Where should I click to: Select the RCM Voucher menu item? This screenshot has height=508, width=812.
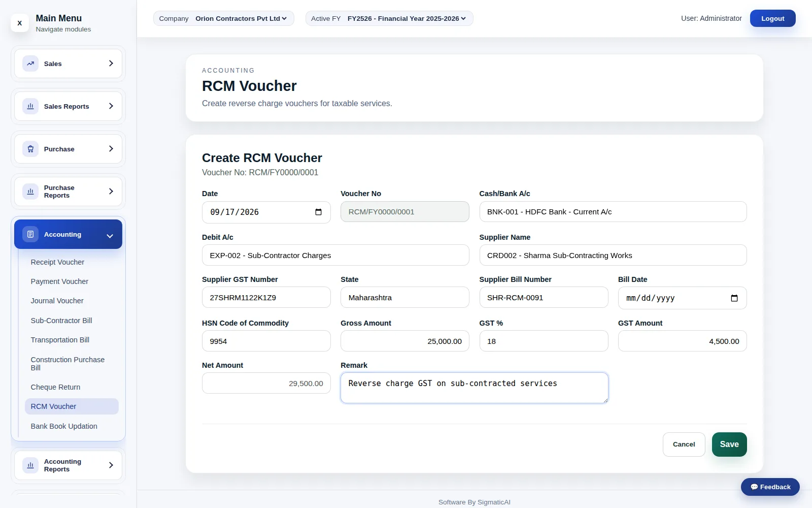pyautogui.click(x=72, y=406)
